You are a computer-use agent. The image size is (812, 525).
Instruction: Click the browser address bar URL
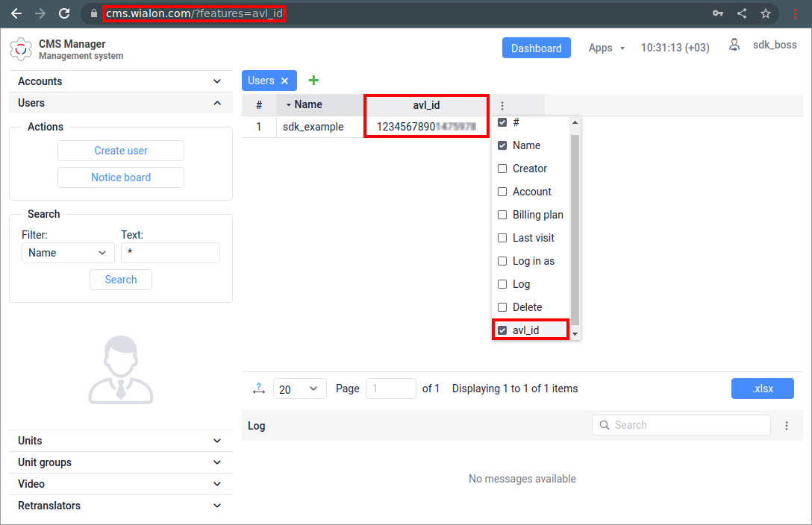(x=194, y=13)
